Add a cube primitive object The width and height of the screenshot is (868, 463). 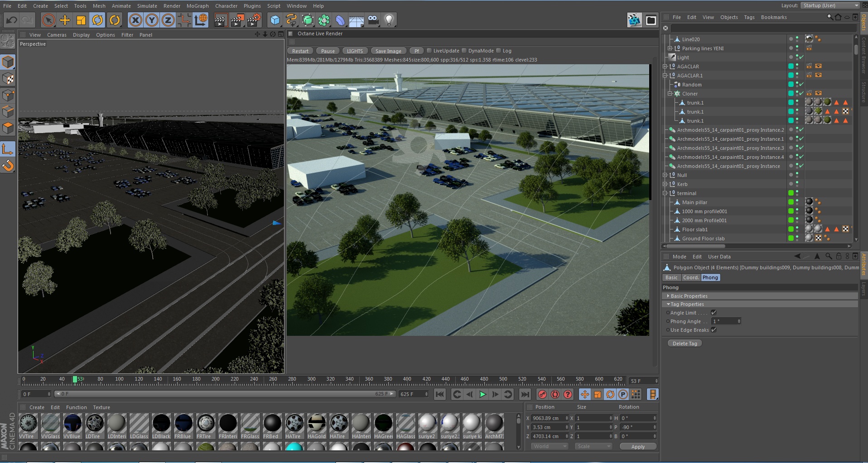tap(275, 20)
